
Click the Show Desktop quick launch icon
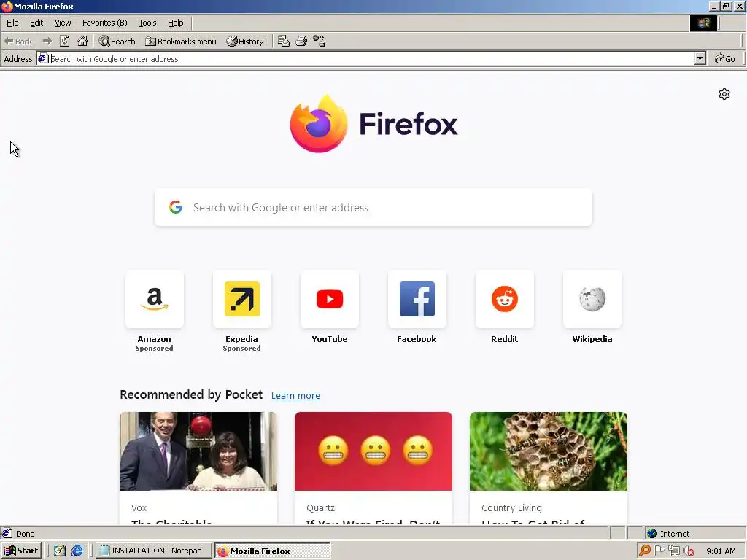[x=60, y=551]
